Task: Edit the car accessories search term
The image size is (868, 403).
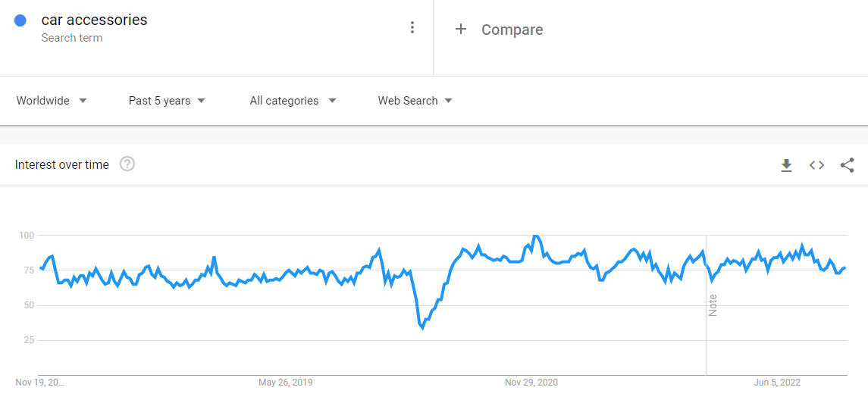Action: (94, 20)
